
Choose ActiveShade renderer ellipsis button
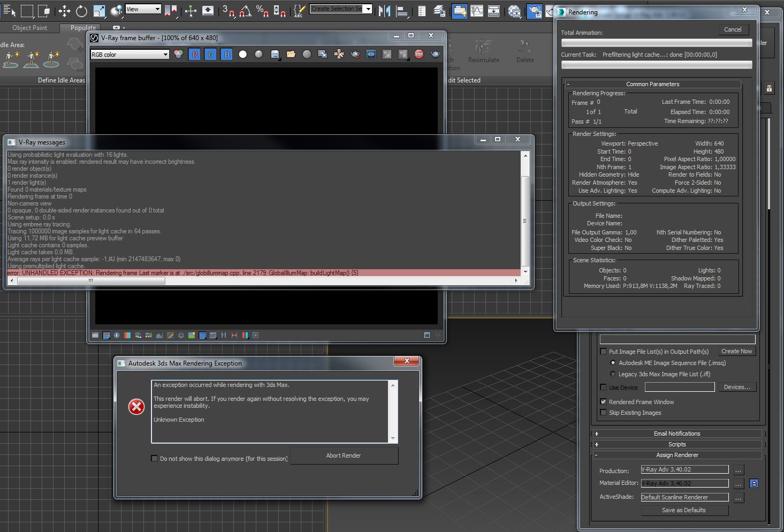pos(739,498)
